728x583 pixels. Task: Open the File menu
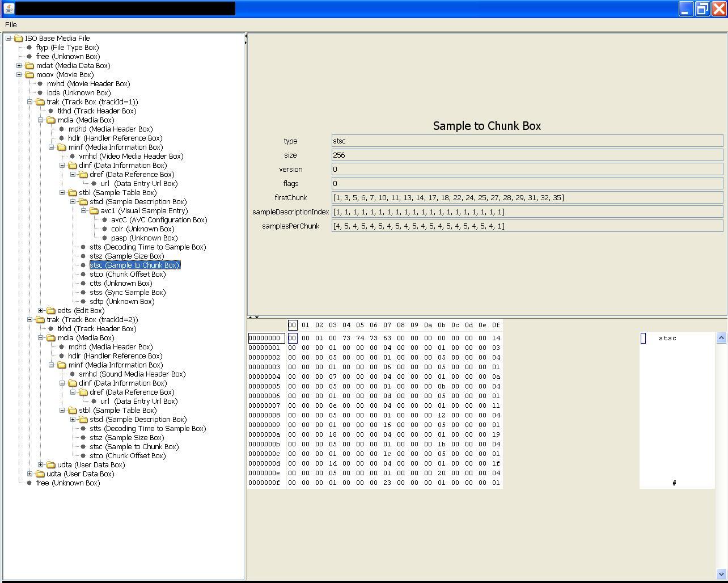[x=11, y=24]
